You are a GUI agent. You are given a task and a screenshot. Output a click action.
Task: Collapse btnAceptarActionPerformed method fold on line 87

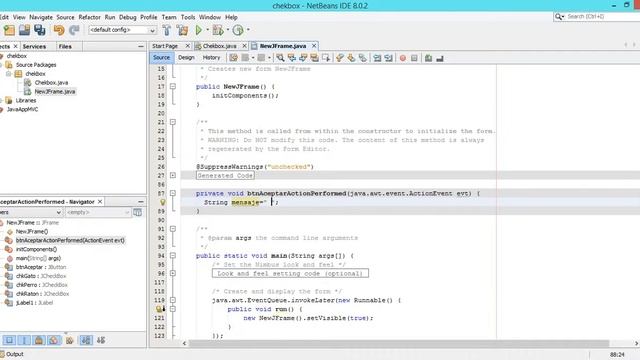coord(173,193)
